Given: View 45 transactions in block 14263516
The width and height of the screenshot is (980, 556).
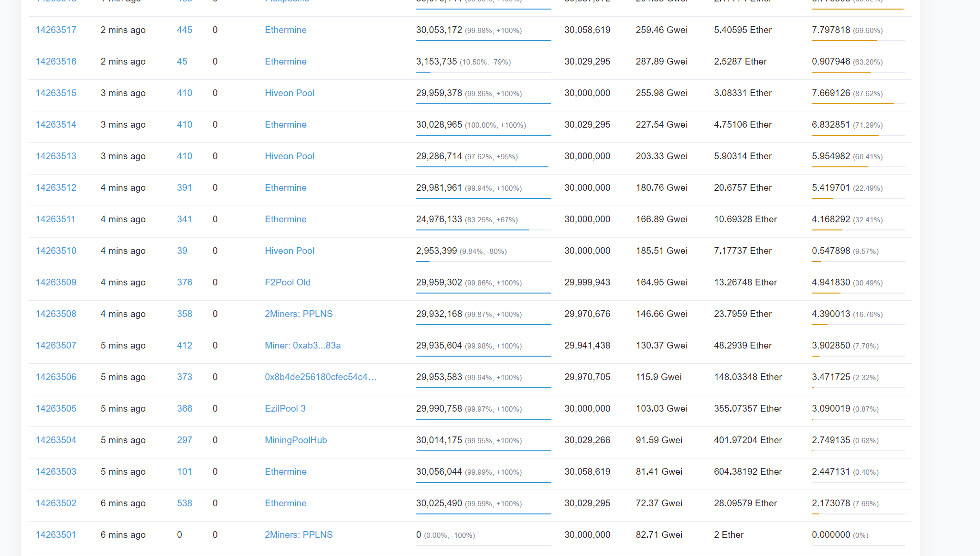Looking at the screenshot, I should point(182,62).
